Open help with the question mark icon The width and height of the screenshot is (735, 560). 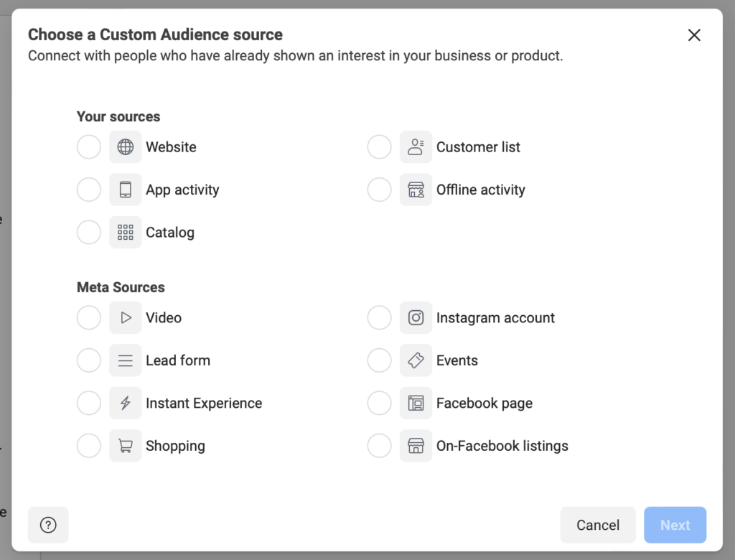[x=48, y=525]
